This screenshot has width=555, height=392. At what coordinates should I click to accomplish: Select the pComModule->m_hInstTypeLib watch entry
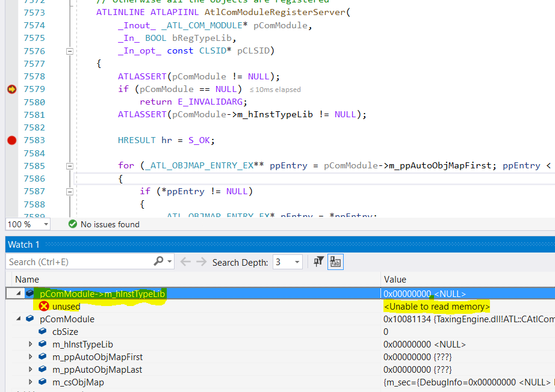(102, 294)
